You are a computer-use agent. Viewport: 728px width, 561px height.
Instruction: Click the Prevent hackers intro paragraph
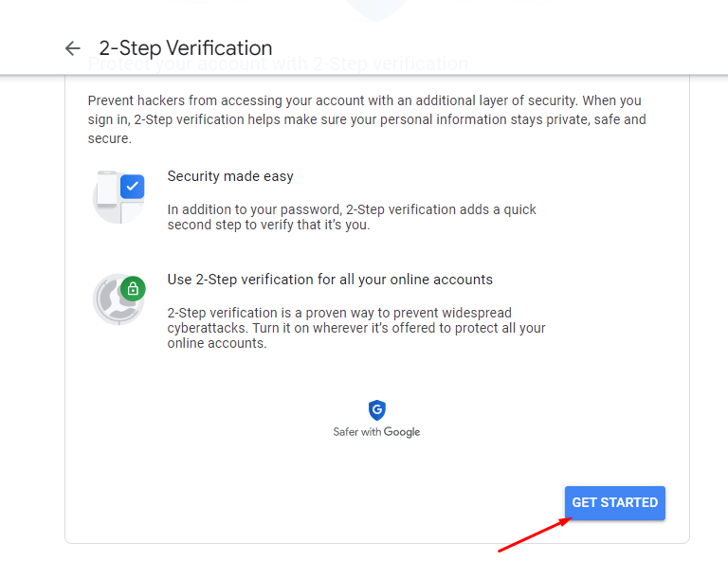tap(367, 119)
